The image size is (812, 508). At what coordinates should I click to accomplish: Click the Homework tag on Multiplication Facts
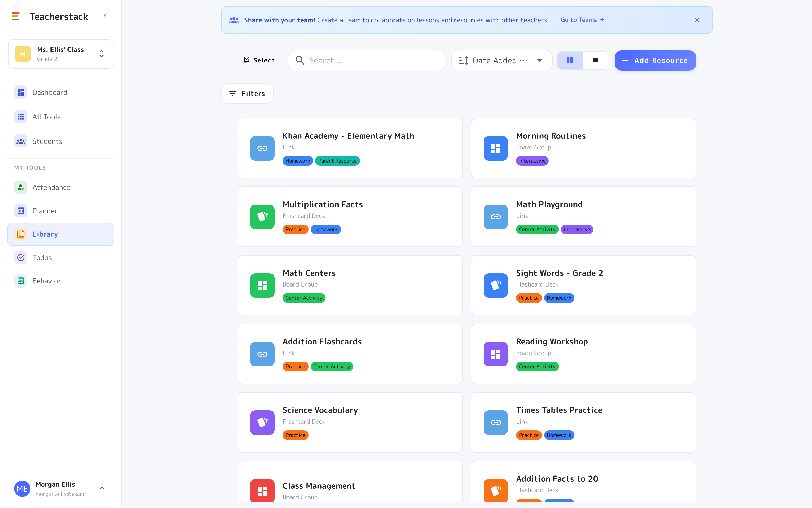[x=326, y=229]
